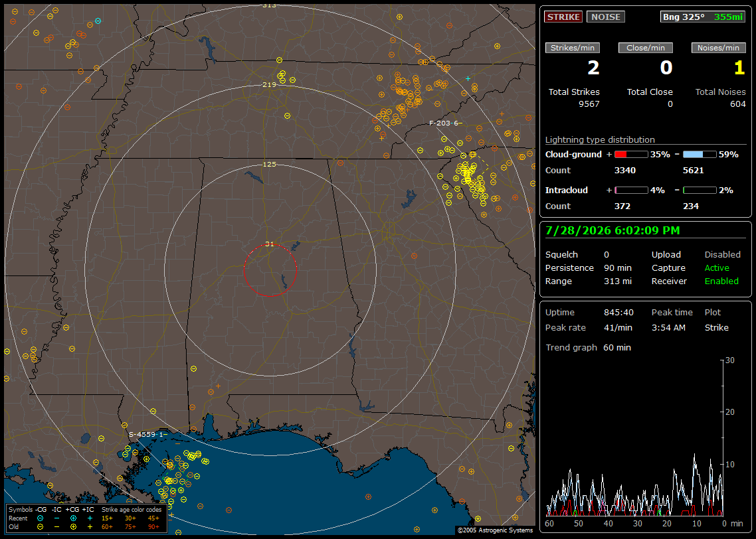The height and width of the screenshot is (539, 756).
Task: Select the Peak rate value 41/min
Action: [x=618, y=327]
